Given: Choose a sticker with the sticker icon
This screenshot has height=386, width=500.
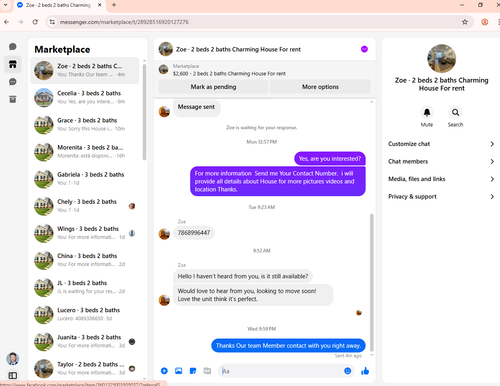Looking at the screenshot, I should 193,371.
